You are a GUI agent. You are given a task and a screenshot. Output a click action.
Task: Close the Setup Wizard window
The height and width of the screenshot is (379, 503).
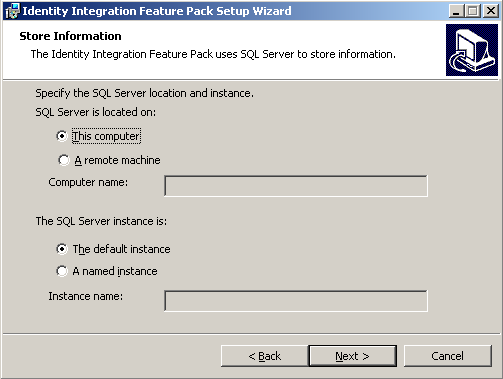[491, 11]
